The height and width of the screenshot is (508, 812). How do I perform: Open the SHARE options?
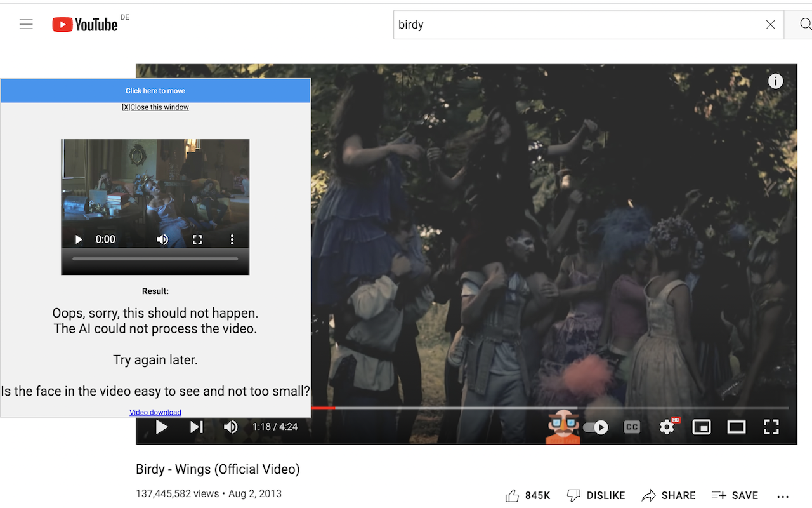[x=669, y=496]
